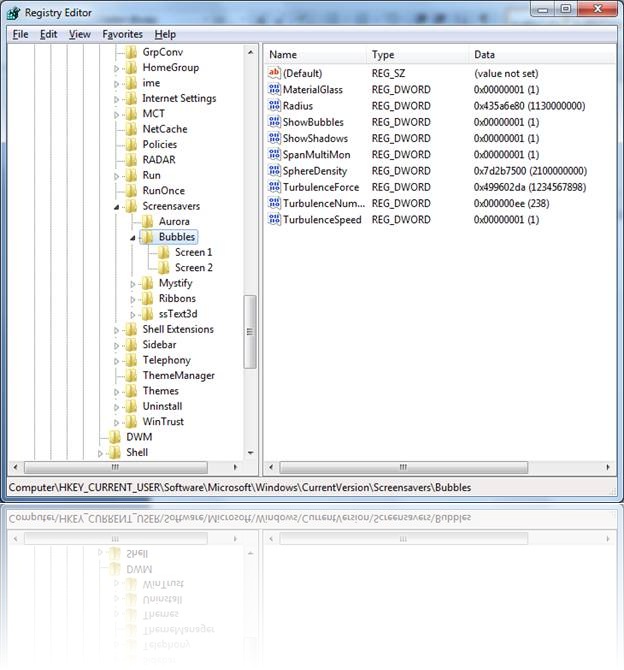Image resolution: width=624 pixels, height=670 pixels.
Task: Expand the Run key
Action: pos(116,176)
